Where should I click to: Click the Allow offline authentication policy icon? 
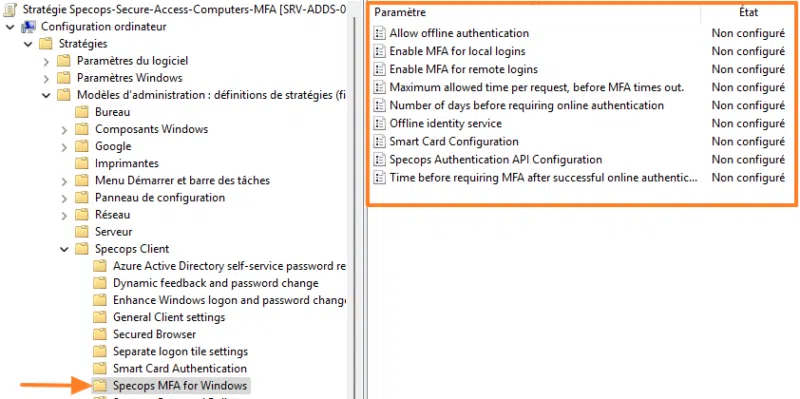pos(379,33)
